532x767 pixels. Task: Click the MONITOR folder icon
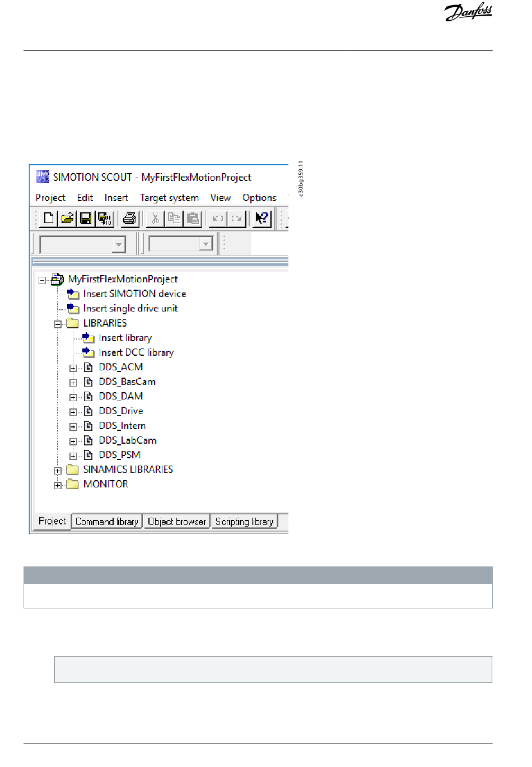(73, 484)
